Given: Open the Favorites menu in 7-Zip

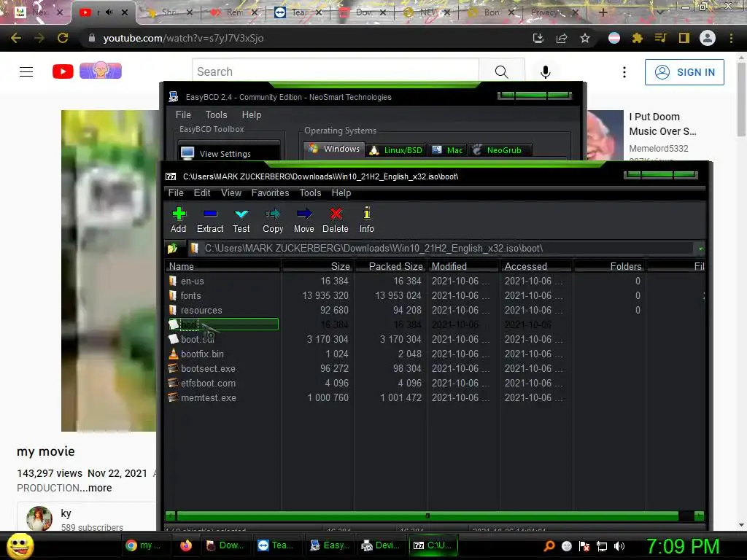Looking at the screenshot, I should tap(270, 192).
